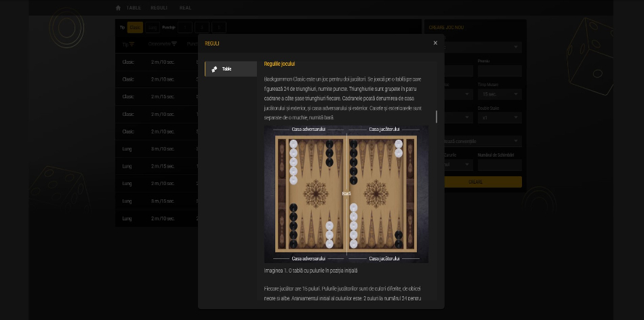The width and height of the screenshot is (644, 320).
Task: Toggle the Lung type filter
Action: coord(153,27)
